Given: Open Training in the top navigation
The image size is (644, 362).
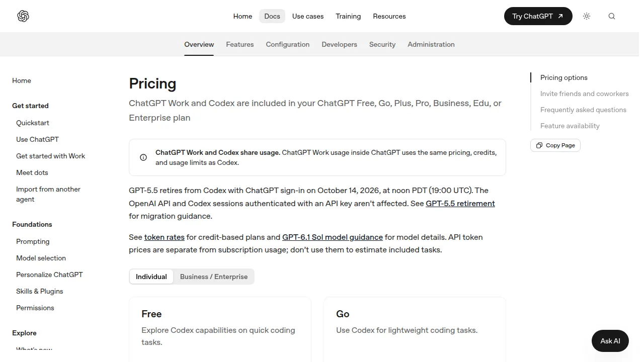Looking at the screenshot, I should pos(348,16).
